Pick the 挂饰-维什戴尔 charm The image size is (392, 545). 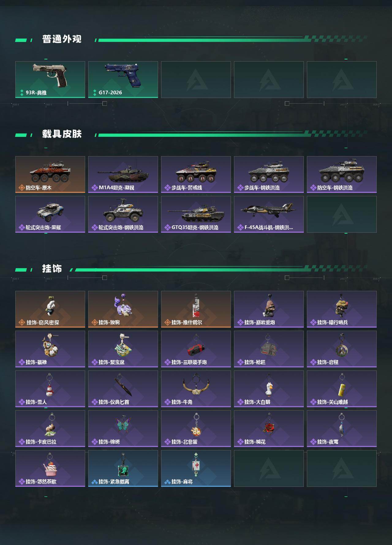pos(196,309)
